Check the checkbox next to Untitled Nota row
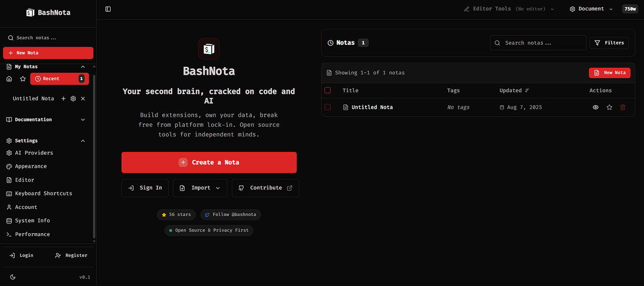The height and width of the screenshot is (286, 644). pyautogui.click(x=328, y=107)
